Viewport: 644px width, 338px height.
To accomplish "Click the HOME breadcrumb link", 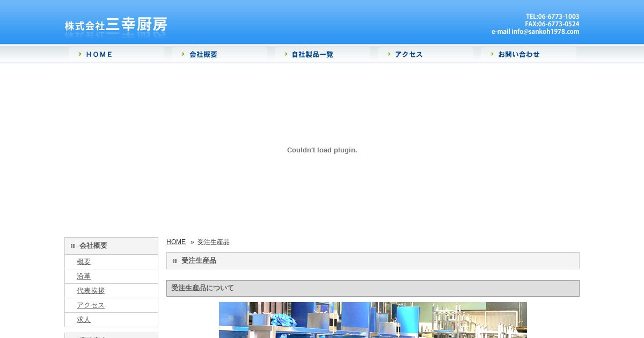I will [176, 242].
